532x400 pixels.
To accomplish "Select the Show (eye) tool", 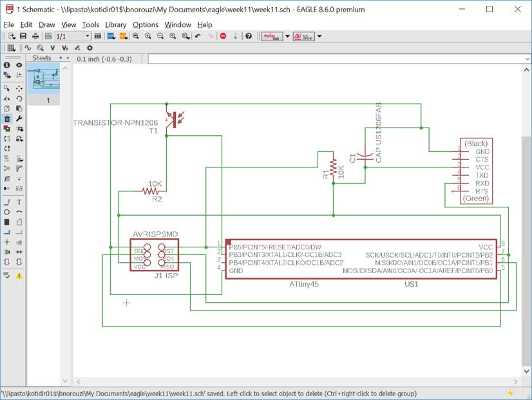I will click(19, 65).
